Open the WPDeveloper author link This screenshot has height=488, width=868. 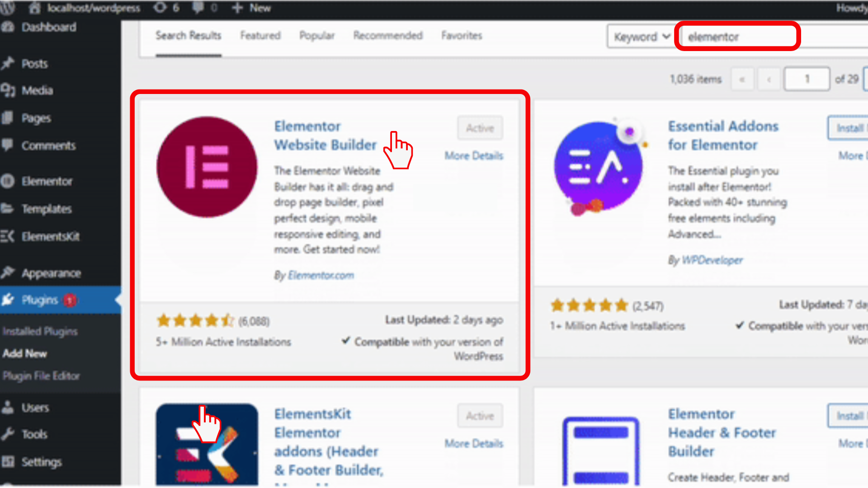click(712, 260)
